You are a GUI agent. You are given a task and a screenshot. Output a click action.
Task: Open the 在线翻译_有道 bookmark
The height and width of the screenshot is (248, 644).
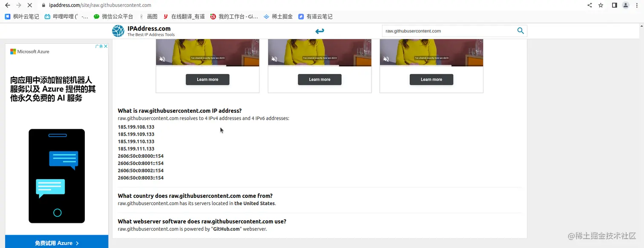(184, 17)
